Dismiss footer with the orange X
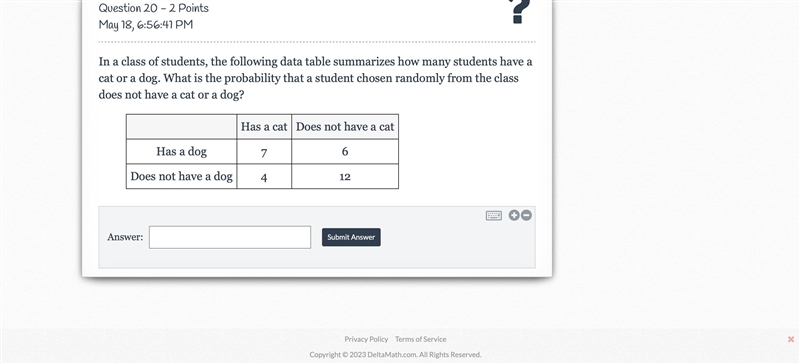This screenshot has width=800, height=364. [791, 339]
